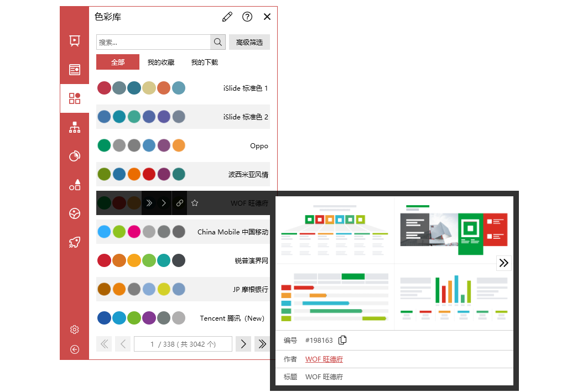The height and width of the screenshot is (392, 572).
Task: Switch to 我的收藏 tab
Action: (x=161, y=62)
